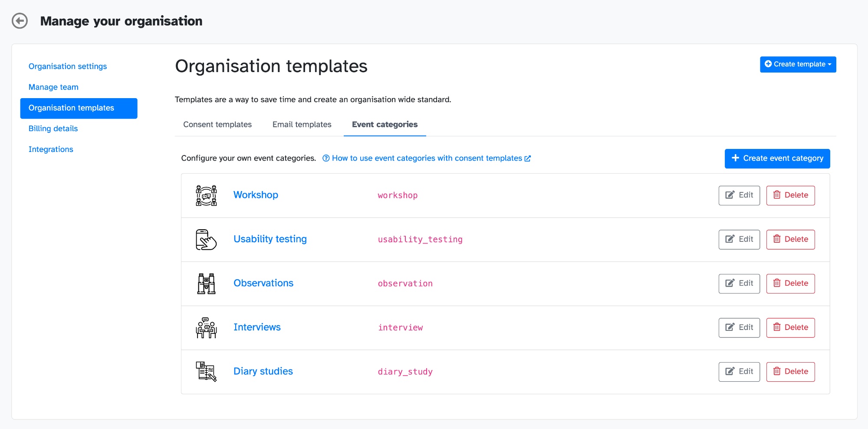This screenshot has width=868, height=429.
Task: Open Manage team section
Action: (53, 87)
